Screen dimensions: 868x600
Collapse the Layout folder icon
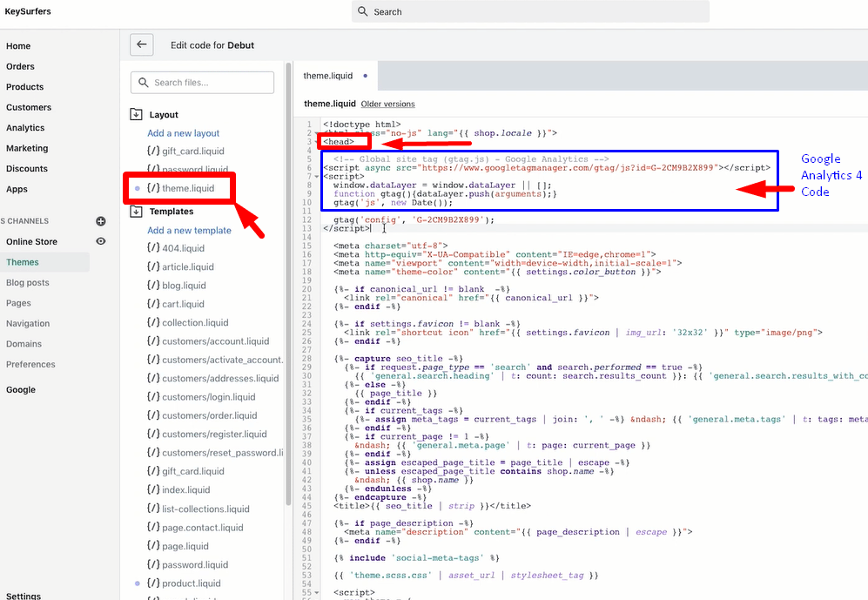[x=136, y=115]
